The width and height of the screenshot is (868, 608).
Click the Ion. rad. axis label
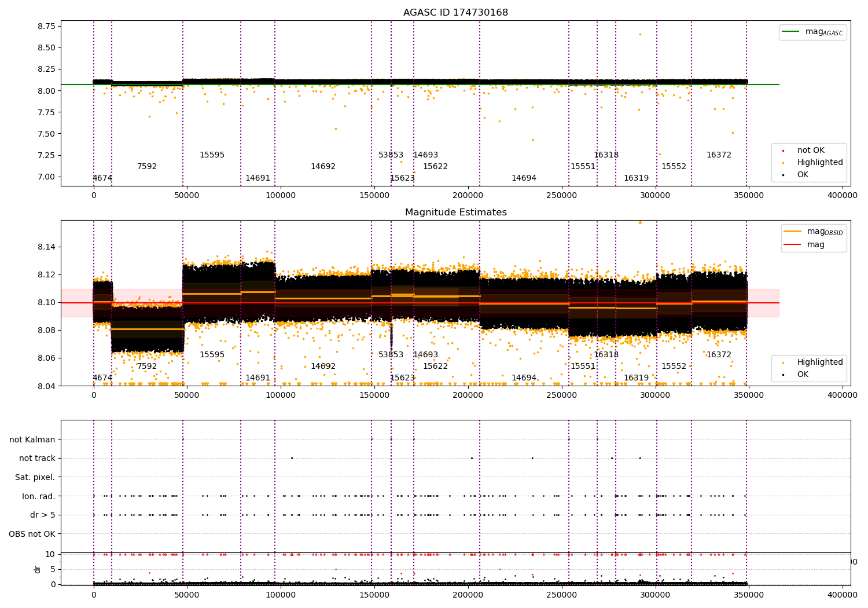(x=39, y=496)
